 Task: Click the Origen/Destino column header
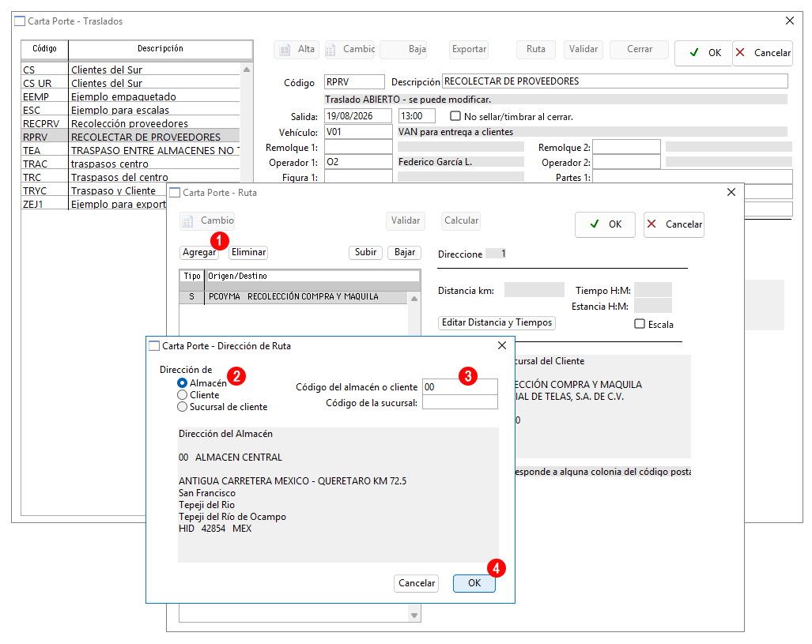click(x=312, y=276)
